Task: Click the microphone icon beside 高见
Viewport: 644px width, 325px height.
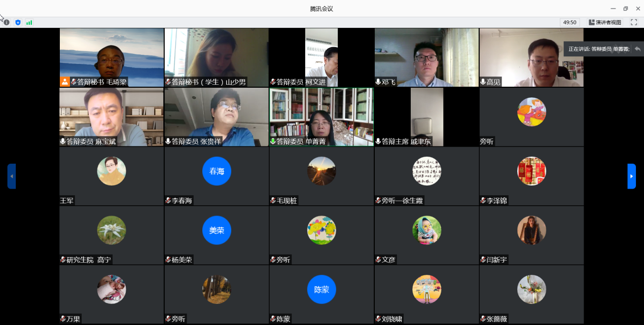Action: point(483,82)
